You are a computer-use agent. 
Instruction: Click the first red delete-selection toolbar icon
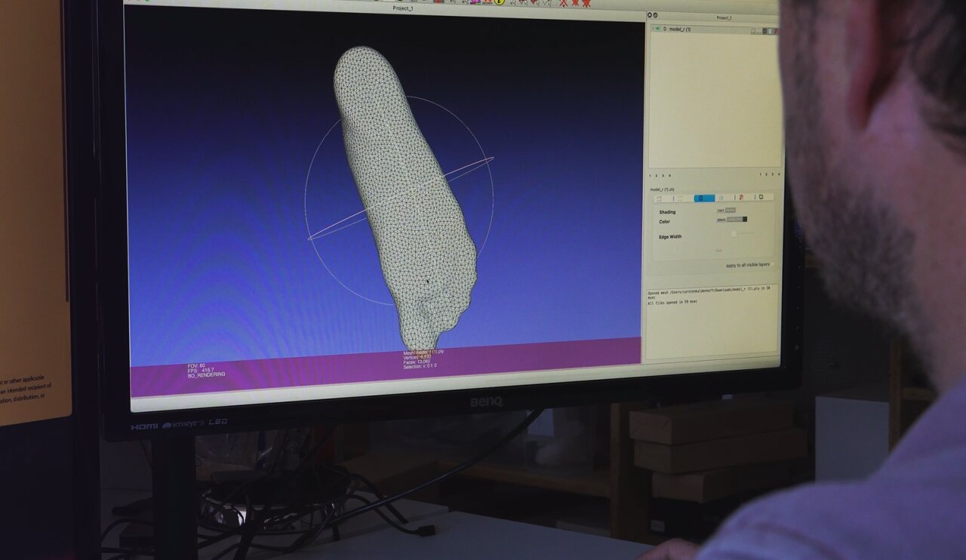tap(564, 3)
